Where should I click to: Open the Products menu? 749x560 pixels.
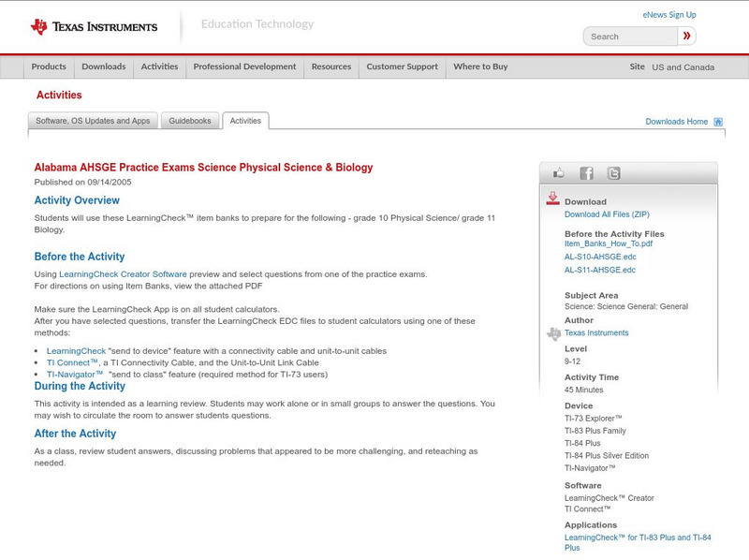pos(49,66)
